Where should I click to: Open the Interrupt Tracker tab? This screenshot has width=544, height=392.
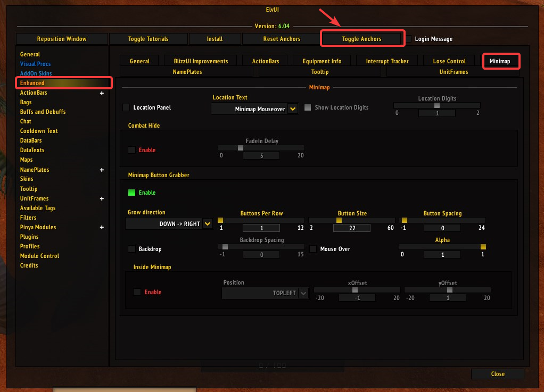click(387, 61)
